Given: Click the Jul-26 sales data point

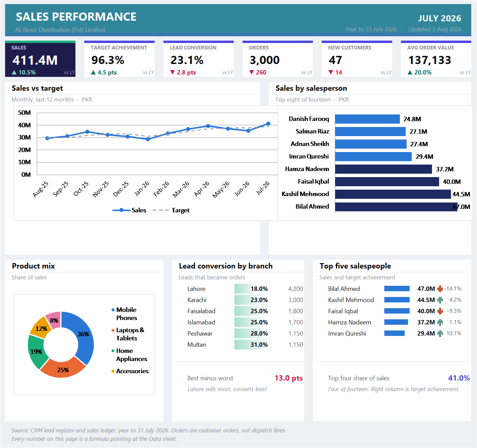Looking at the screenshot, I should pyautogui.click(x=268, y=124).
